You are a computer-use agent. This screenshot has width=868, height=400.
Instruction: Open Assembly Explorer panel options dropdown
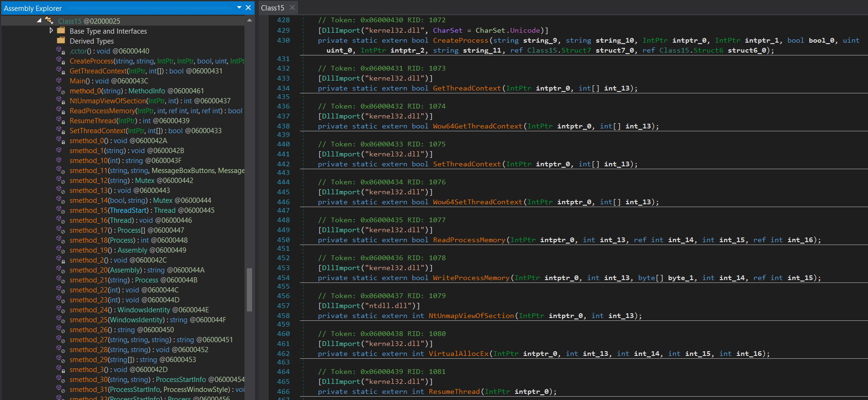[x=239, y=8]
